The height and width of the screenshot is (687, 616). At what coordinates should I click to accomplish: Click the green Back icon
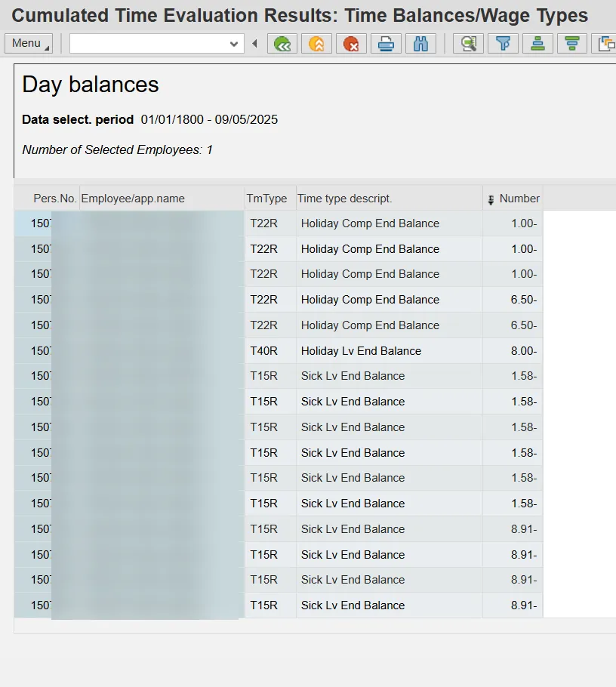[282, 44]
